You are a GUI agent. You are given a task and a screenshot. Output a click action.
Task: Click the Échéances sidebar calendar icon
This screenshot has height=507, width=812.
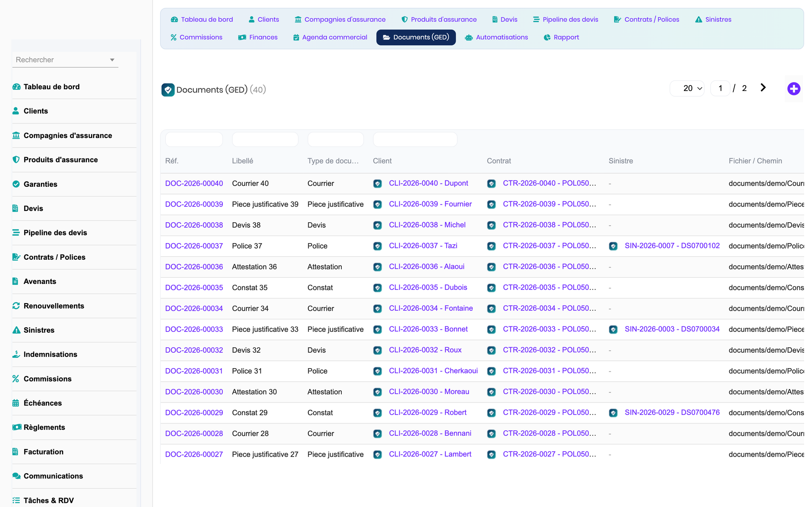click(x=16, y=403)
